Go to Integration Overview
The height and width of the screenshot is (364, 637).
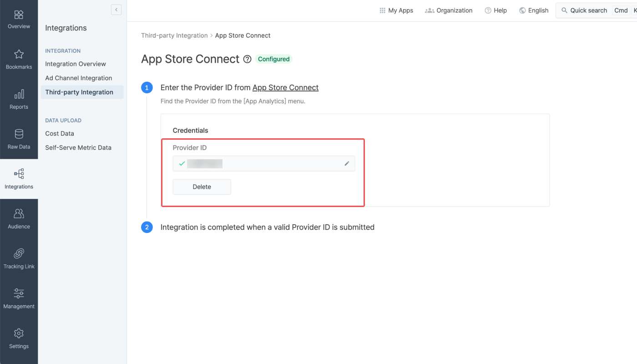[76, 64]
